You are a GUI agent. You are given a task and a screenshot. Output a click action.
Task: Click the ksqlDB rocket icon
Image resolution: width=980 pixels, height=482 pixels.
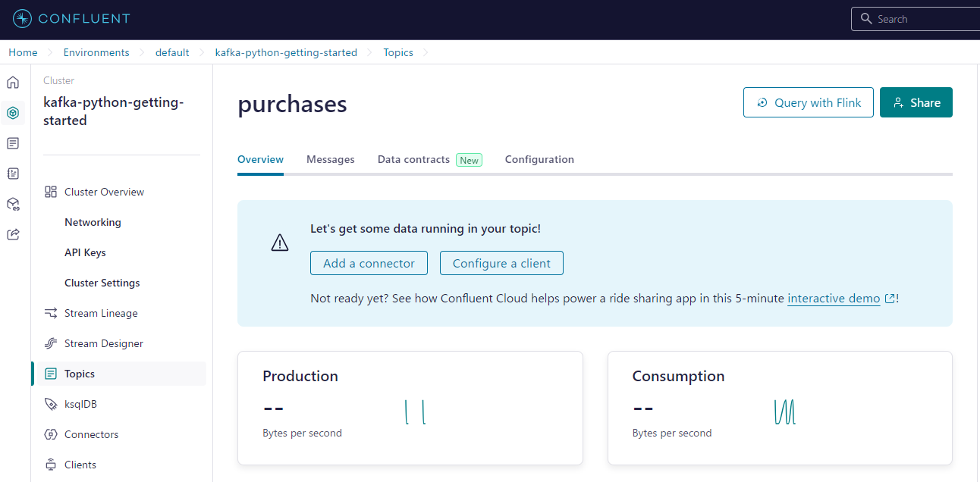[51, 404]
